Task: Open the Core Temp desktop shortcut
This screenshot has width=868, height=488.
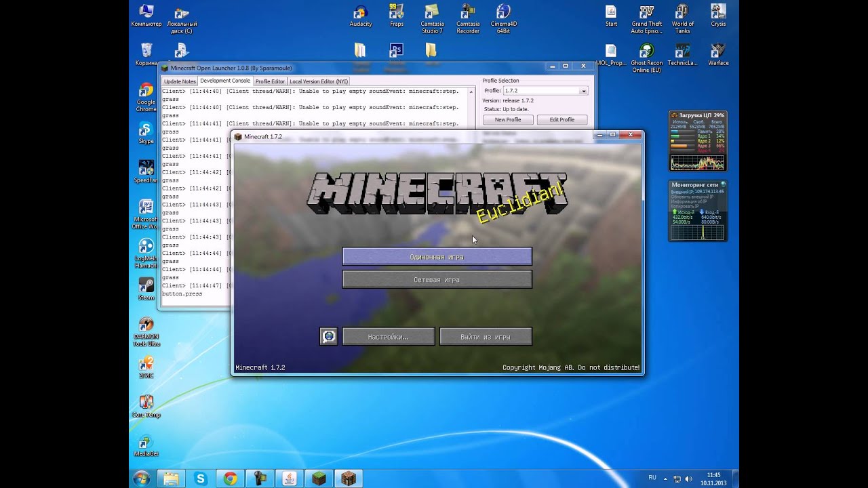Action: 146,406
